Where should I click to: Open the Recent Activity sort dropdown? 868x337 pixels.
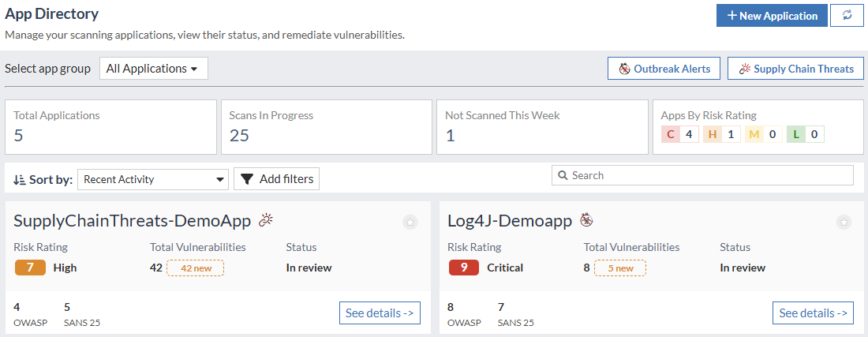[x=153, y=179]
